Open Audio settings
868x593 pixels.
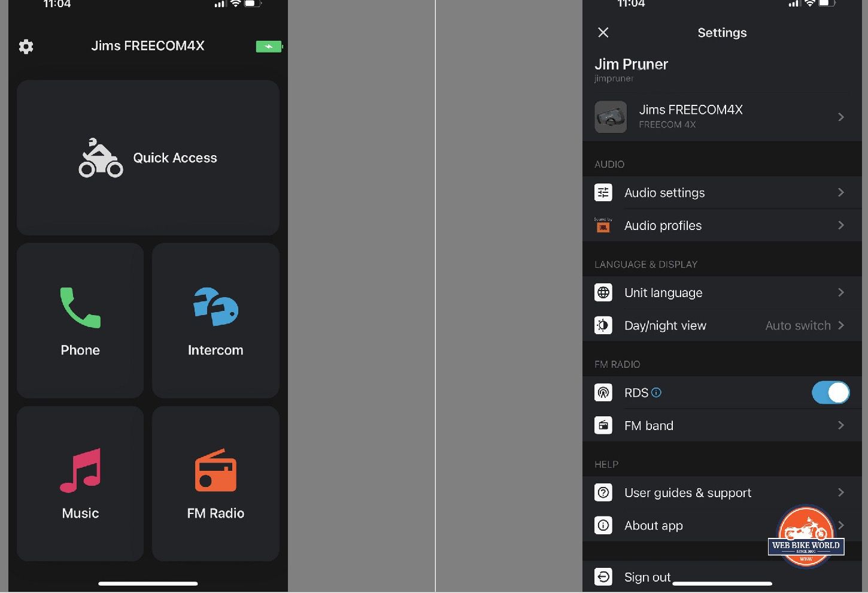pyautogui.click(x=722, y=192)
